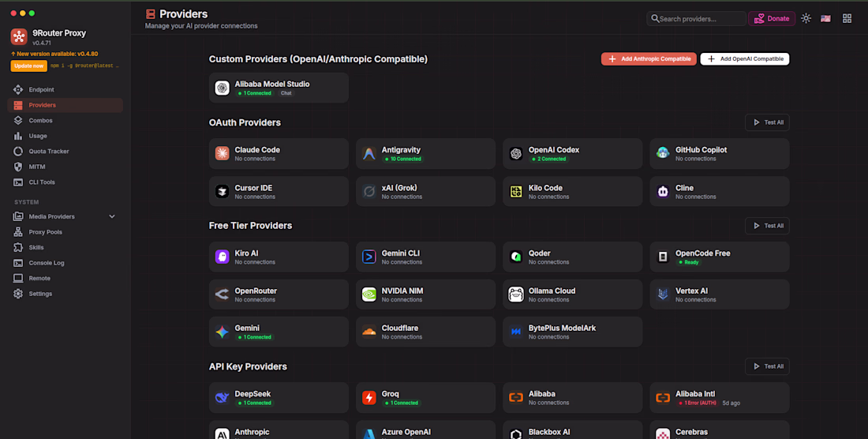This screenshot has width=868, height=439.
Task: Click the Vertex AI icon
Action: [663, 295]
